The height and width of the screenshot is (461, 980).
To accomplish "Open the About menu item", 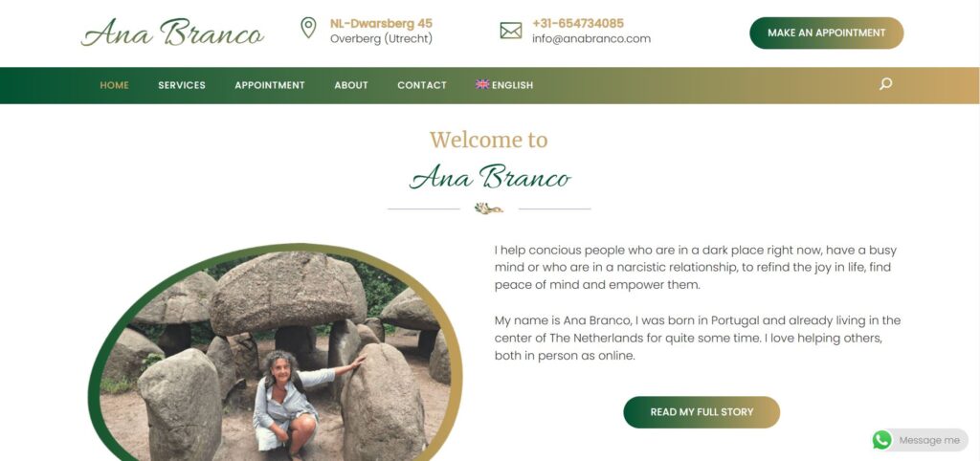I will coord(351,85).
